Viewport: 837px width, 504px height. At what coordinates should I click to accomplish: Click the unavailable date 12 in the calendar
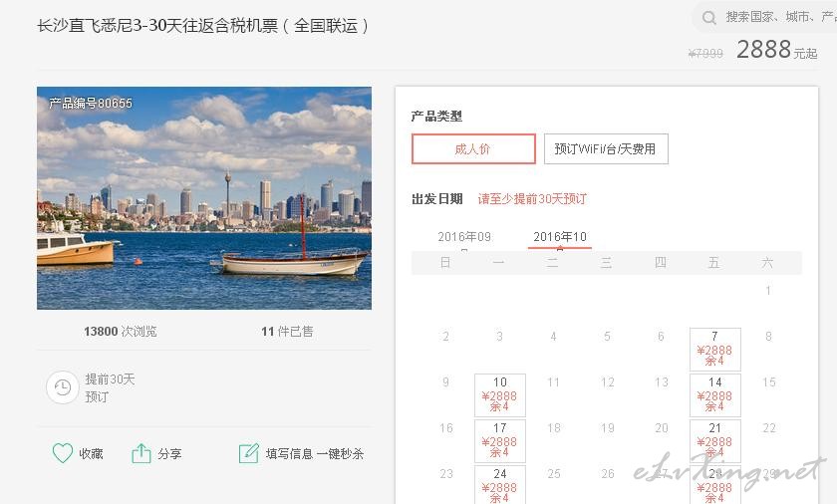(608, 382)
